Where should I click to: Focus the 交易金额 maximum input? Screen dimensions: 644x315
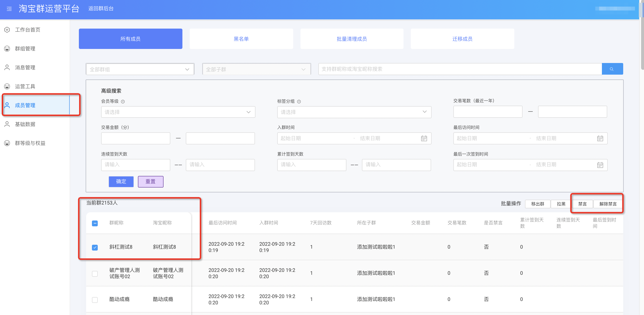[x=220, y=138]
